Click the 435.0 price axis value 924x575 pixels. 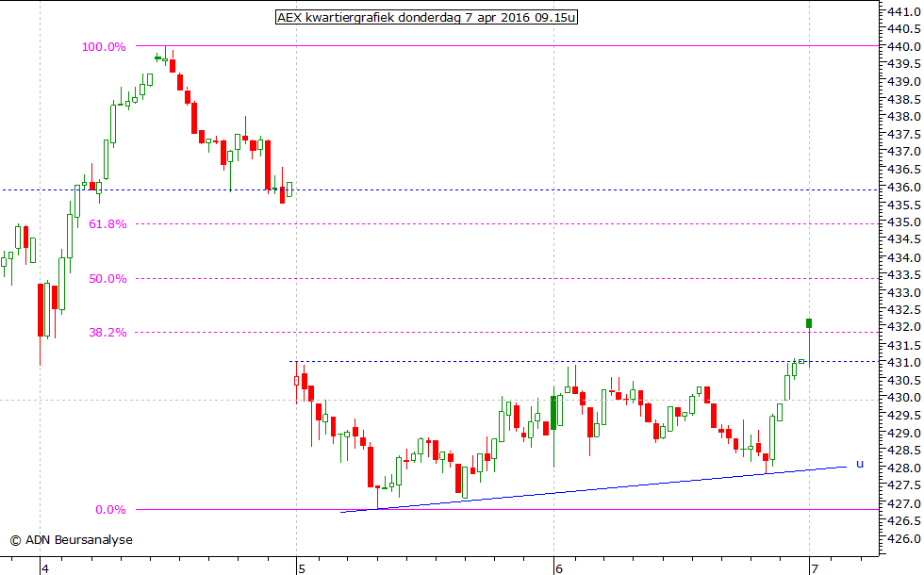coord(904,222)
